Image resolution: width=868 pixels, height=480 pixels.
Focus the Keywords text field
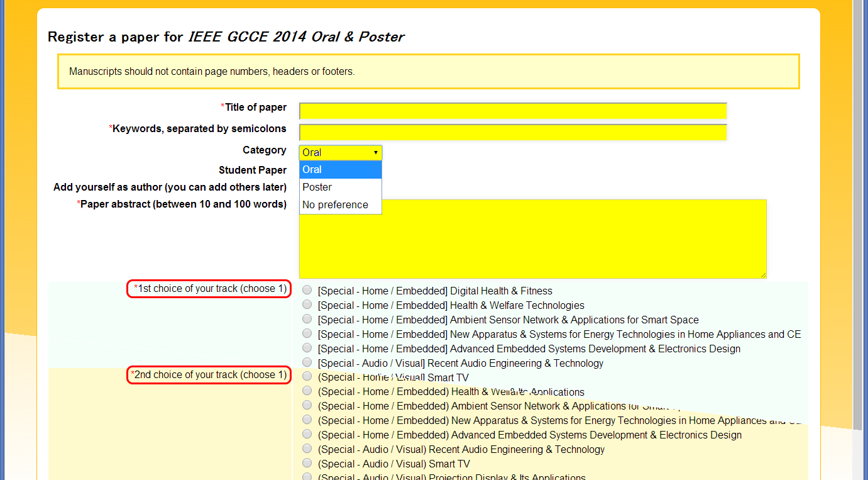point(513,133)
